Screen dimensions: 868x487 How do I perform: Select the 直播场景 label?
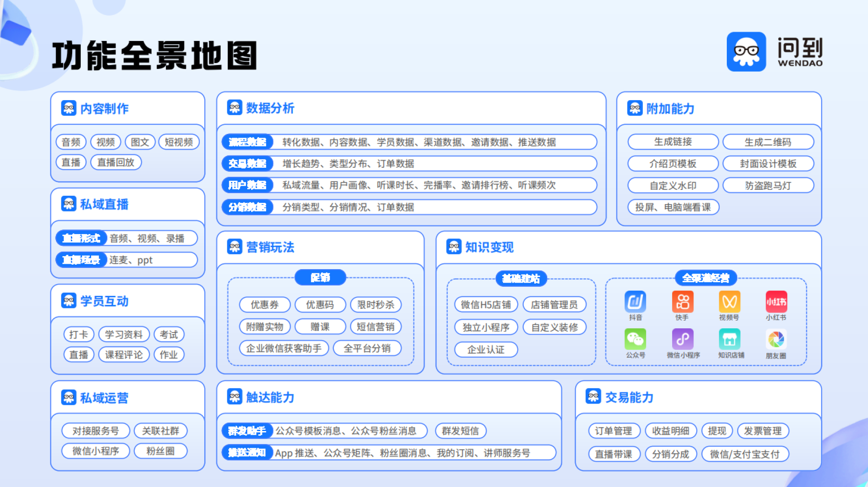(x=81, y=260)
